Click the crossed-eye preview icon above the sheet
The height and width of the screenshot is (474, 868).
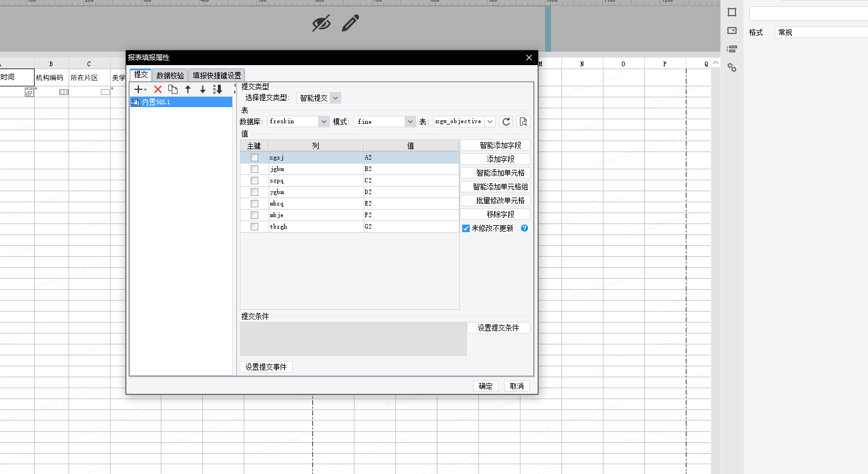(322, 23)
